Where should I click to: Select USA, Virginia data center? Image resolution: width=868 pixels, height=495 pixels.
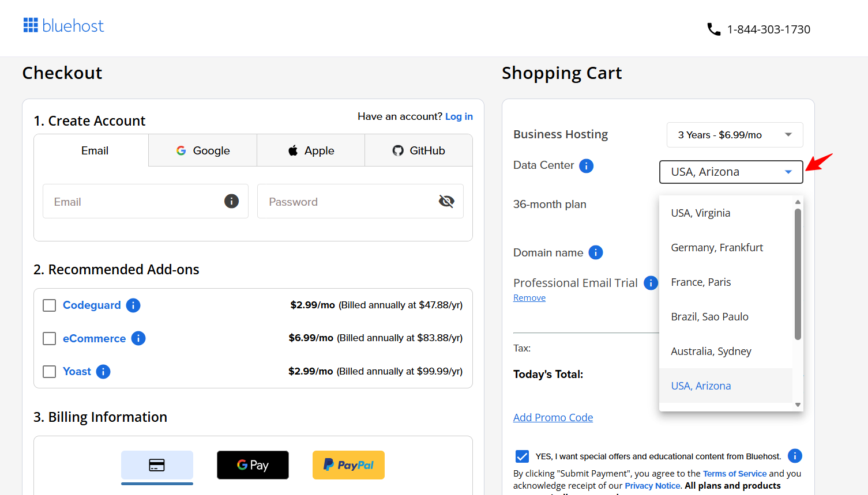coord(726,213)
